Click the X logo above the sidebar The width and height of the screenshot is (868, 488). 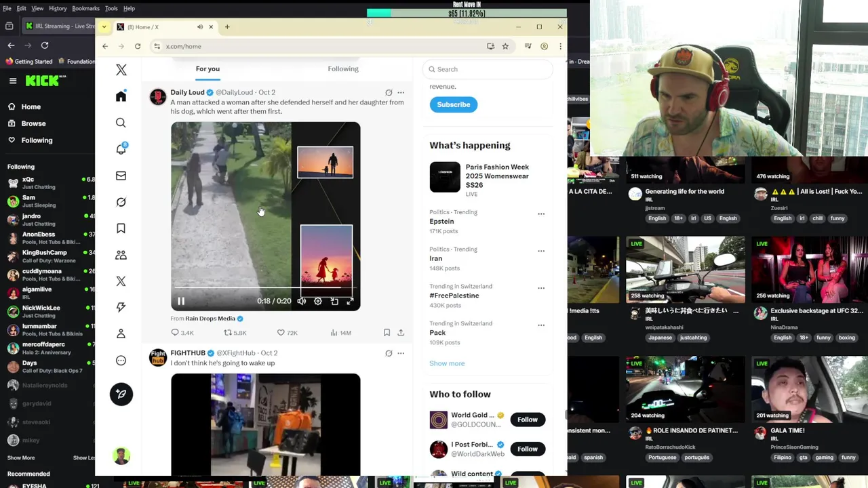pos(121,70)
